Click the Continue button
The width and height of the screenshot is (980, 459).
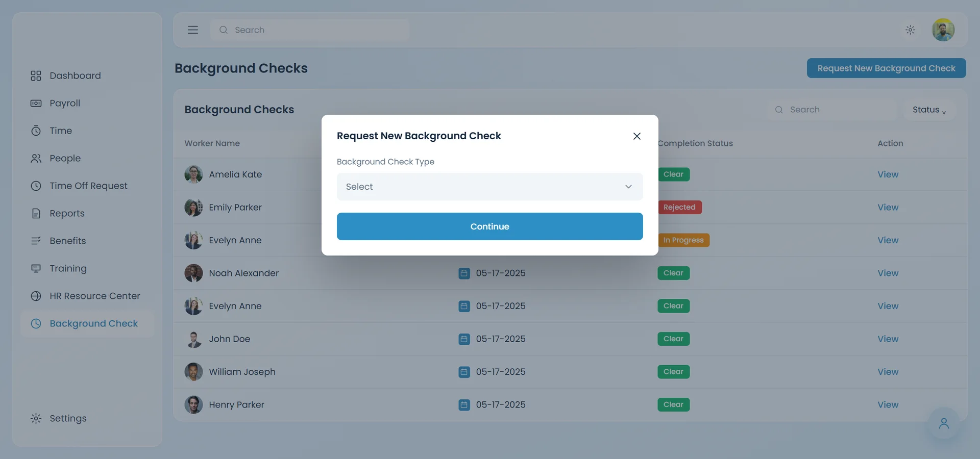click(490, 226)
